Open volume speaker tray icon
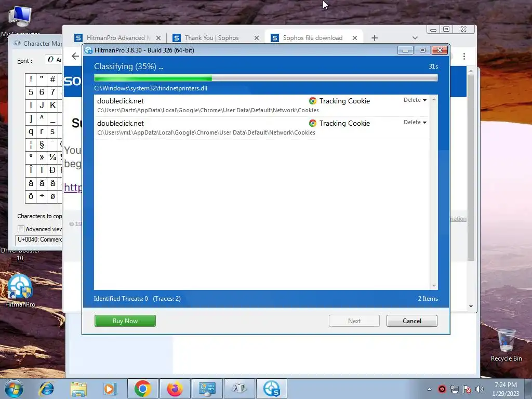Screen dimensions: 532x399 click(479, 389)
